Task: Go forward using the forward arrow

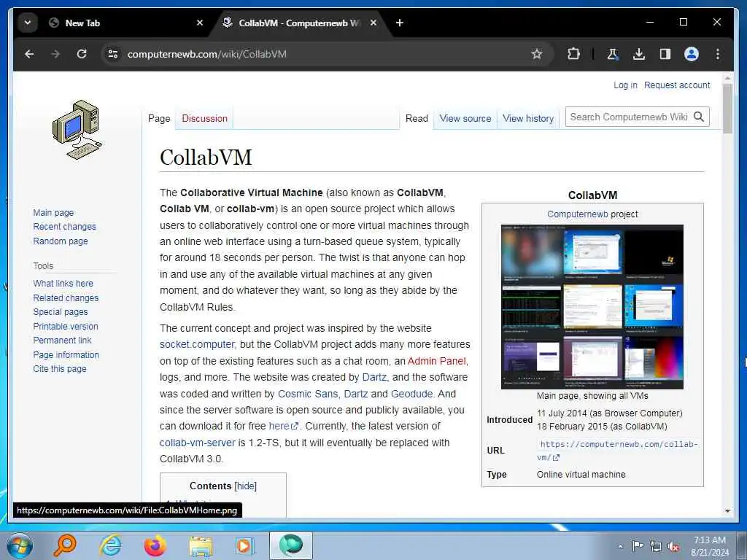Action: coord(55,54)
